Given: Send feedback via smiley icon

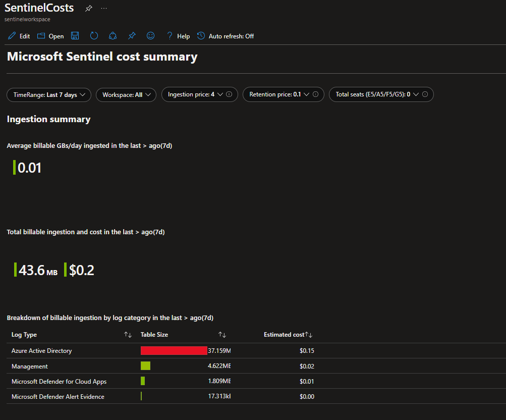Looking at the screenshot, I should [151, 36].
